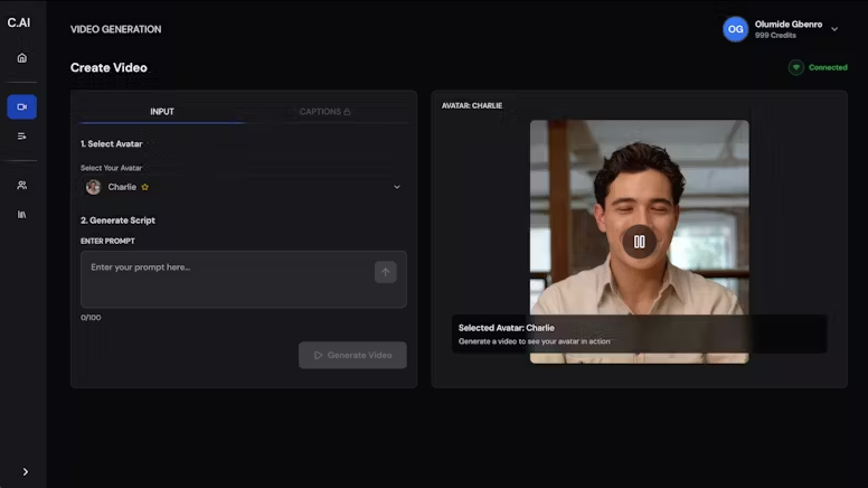Expand the sidebar with bottom chevron
The image size is (868, 488).
pos(25,472)
